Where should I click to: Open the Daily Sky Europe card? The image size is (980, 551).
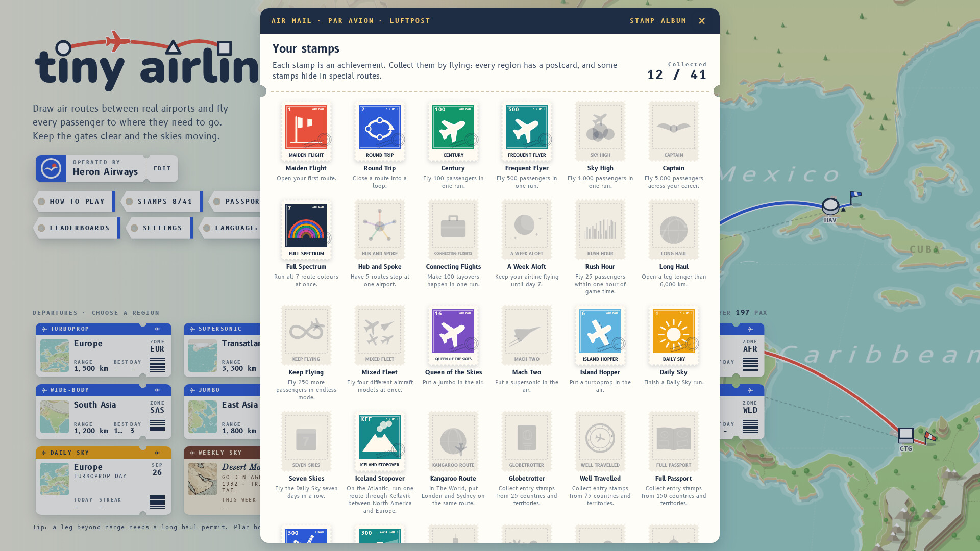(x=104, y=481)
